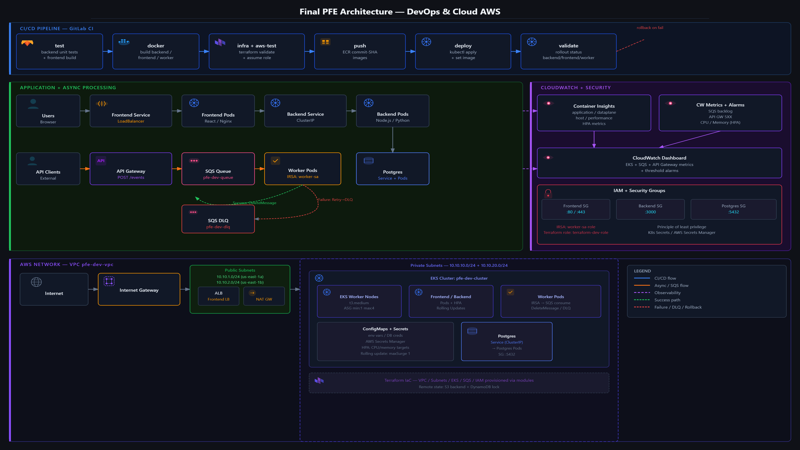Click the 'LoadBalancer' subtitle under Frontend Service
The width and height of the screenshot is (800, 450).
pos(131,121)
